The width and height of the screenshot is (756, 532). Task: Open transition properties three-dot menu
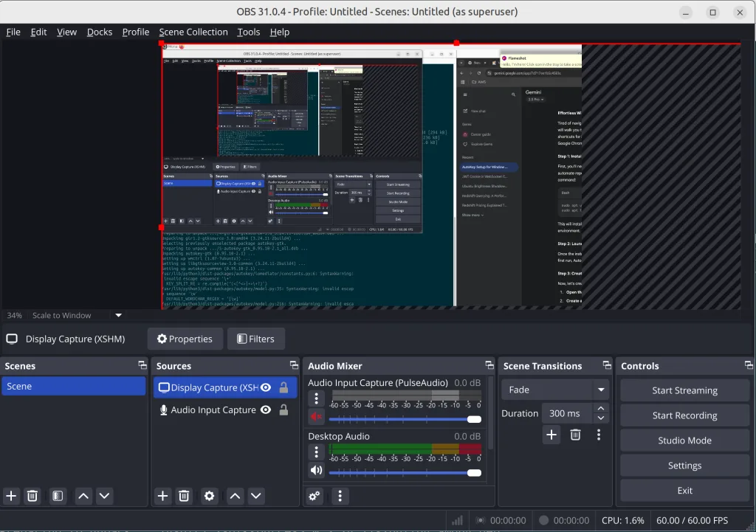[x=599, y=435]
